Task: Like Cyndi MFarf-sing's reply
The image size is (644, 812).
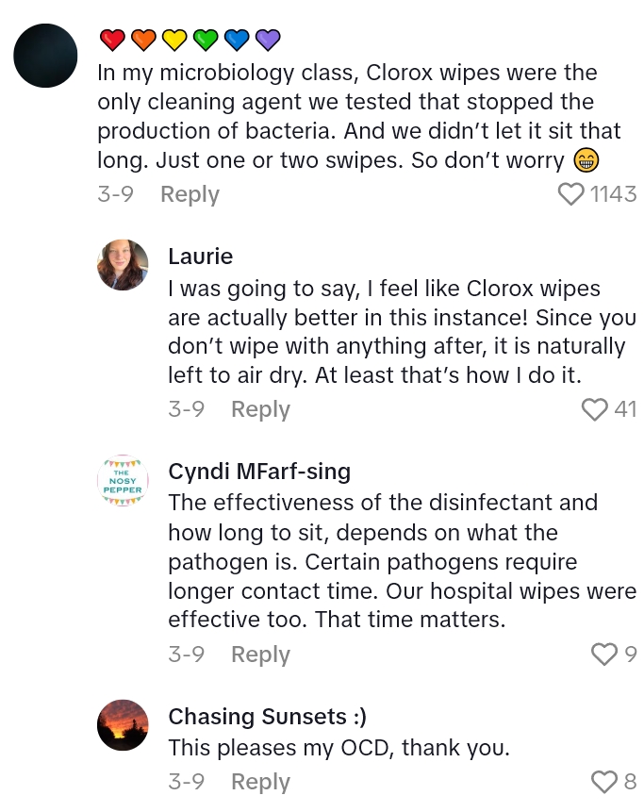Action: coord(603,655)
